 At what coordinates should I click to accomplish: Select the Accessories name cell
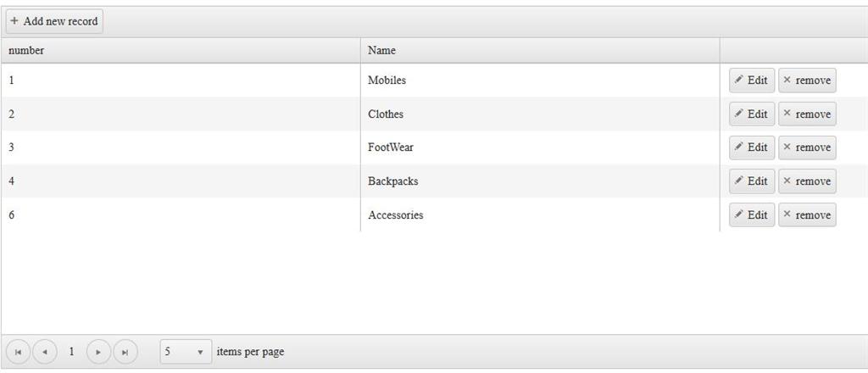(x=396, y=215)
